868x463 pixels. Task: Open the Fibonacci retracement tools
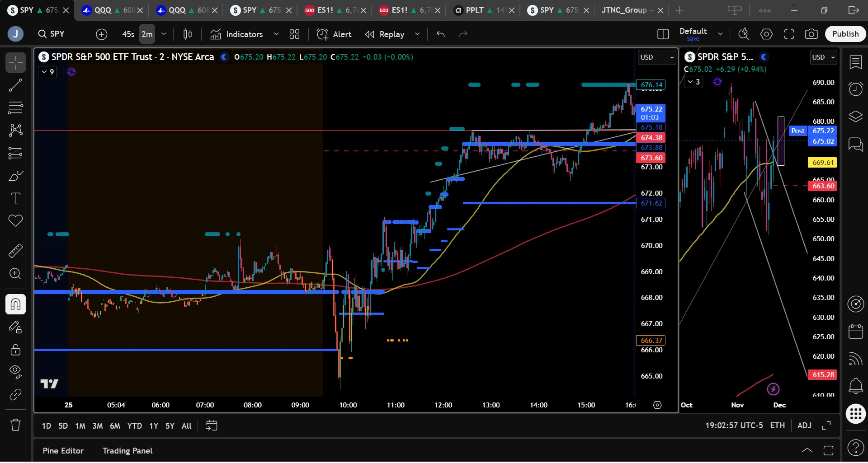click(x=15, y=108)
